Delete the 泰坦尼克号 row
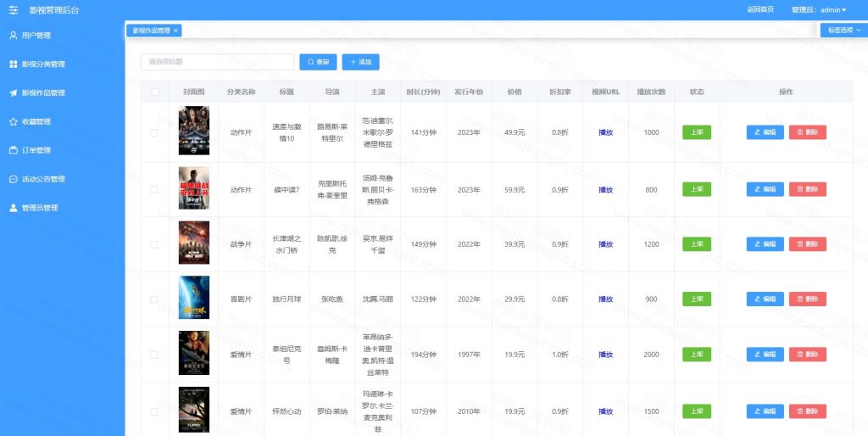868x436 pixels. coord(808,355)
